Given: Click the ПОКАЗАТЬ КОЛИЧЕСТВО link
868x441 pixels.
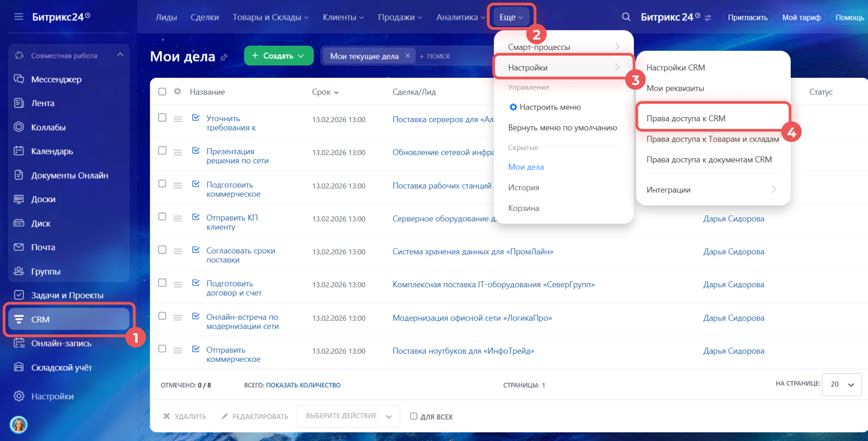Looking at the screenshot, I should [303, 385].
